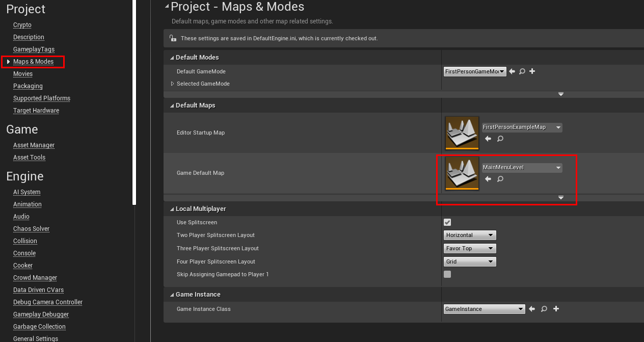Use selected asset arrow for Game Instance Class
The width and height of the screenshot is (644, 342).
(532, 309)
